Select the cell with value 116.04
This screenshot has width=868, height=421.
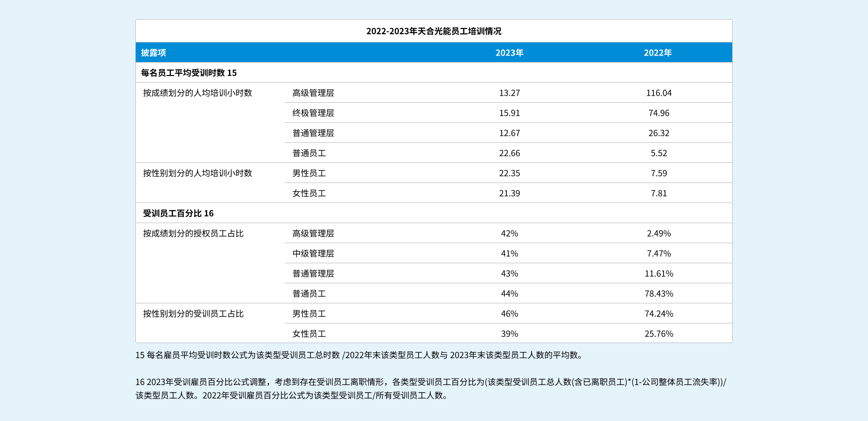[x=658, y=93]
